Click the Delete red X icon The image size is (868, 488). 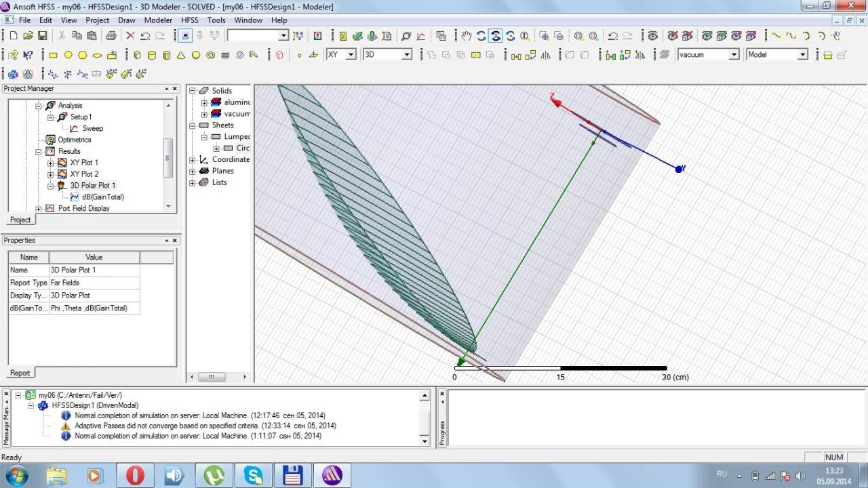pos(130,36)
